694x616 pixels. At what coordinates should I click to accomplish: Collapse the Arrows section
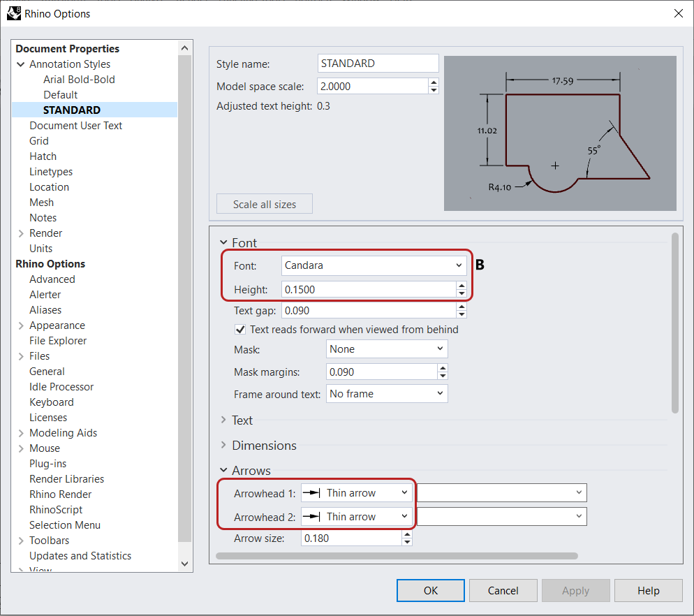[223, 471]
